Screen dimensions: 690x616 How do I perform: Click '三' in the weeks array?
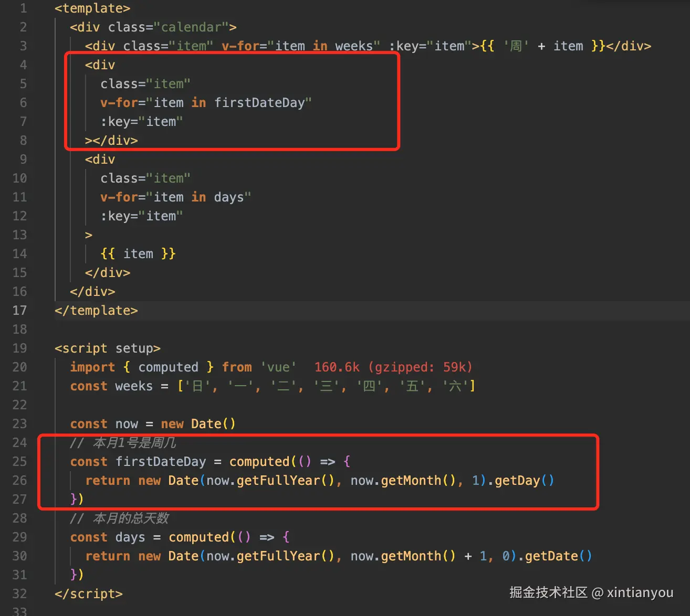326,386
